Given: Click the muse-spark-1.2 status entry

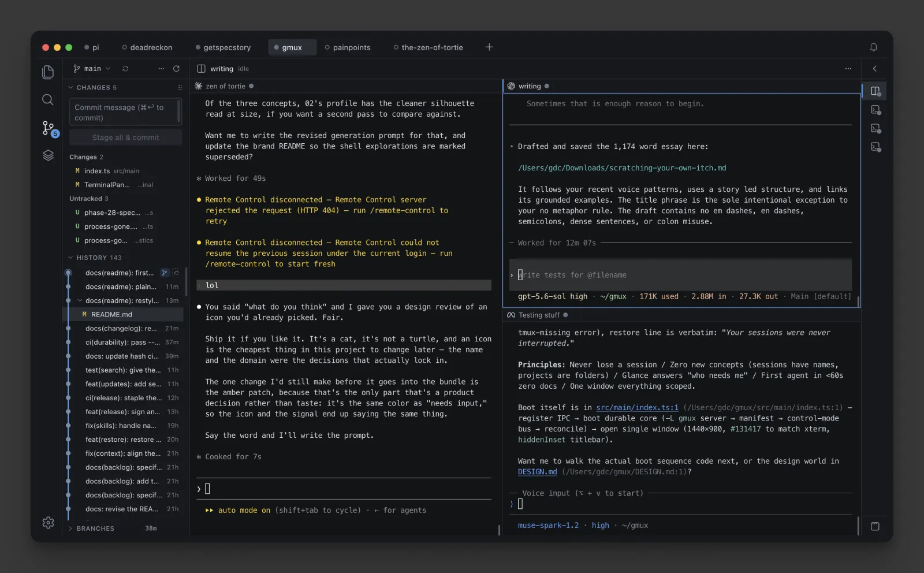Looking at the screenshot, I should tap(548, 526).
